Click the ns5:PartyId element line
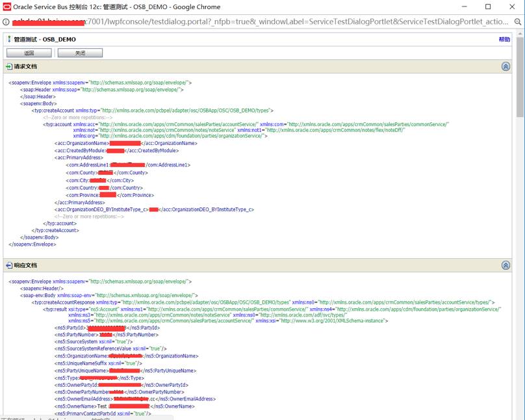This screenshot has width=525, height=420. coord(107,328)
